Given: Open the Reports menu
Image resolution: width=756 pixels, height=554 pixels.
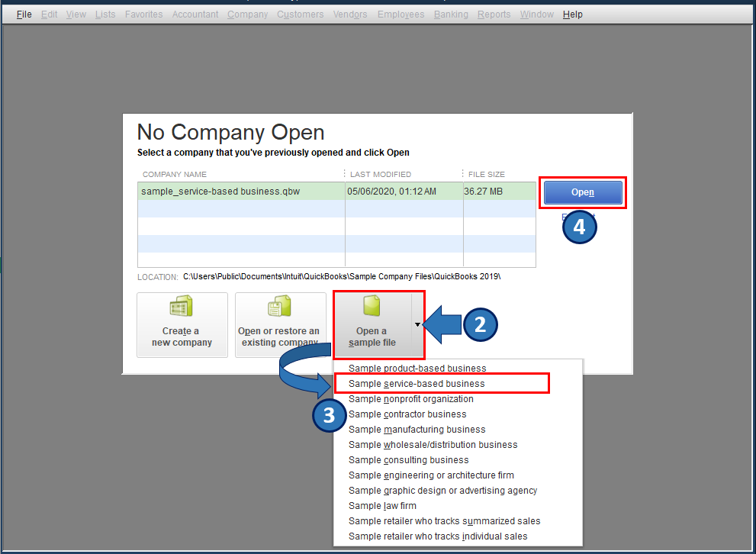Looking at the screenshot, I should click(494, 14).
